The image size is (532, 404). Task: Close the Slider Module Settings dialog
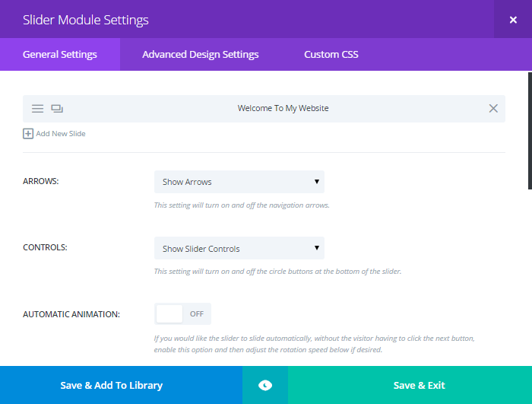pos(513,20)
